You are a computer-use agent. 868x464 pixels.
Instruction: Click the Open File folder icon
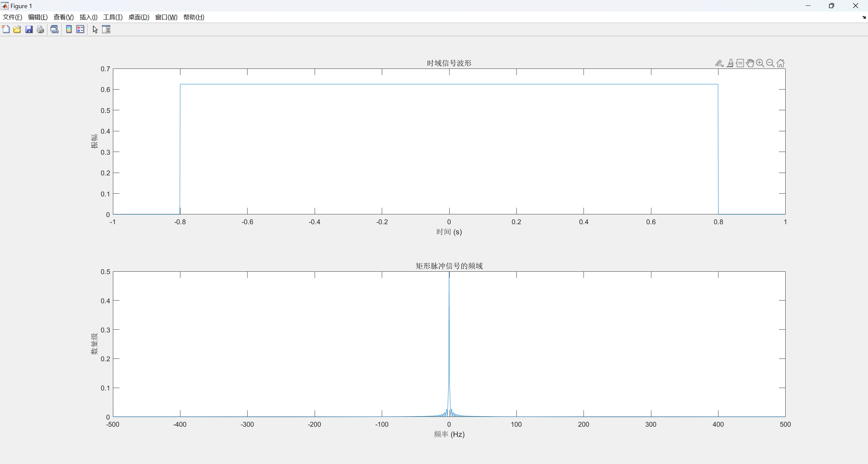[17, 30]
